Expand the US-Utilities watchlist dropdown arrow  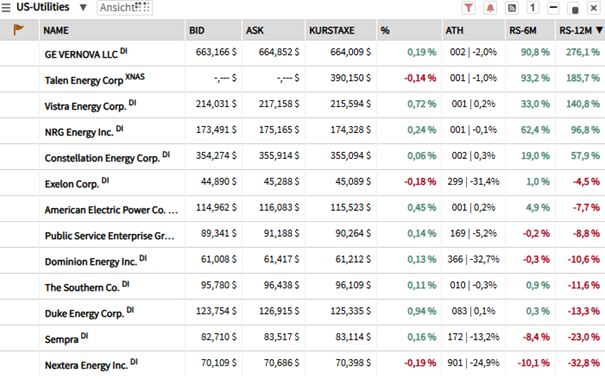(83, 8)
